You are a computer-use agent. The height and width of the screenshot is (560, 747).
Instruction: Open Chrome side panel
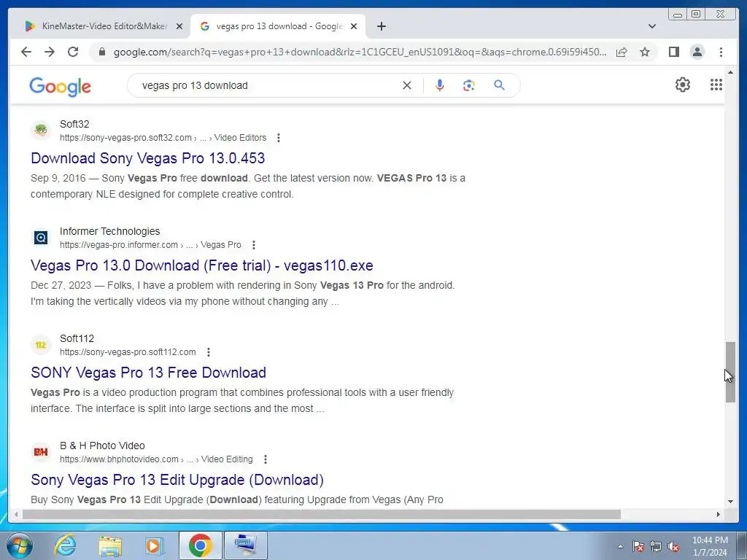pos(673,52)
